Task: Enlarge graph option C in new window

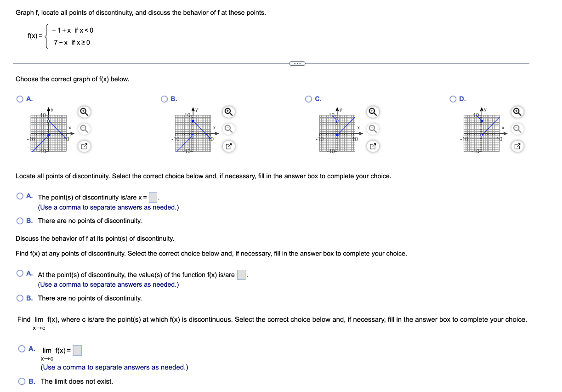Action: click(372, 146)
